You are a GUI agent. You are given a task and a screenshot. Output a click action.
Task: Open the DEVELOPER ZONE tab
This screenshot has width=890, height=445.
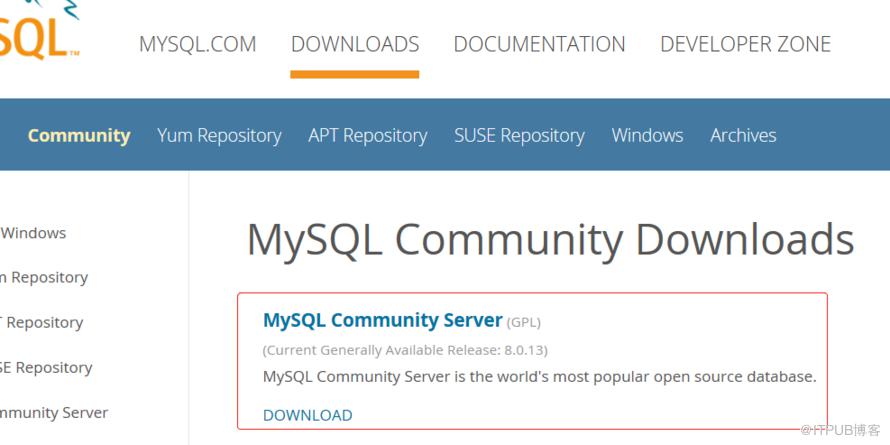[745, 44]
